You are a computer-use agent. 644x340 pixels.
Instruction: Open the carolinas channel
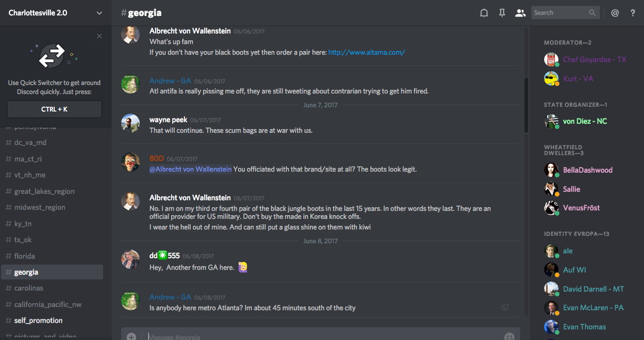click(x=29, y=288)
